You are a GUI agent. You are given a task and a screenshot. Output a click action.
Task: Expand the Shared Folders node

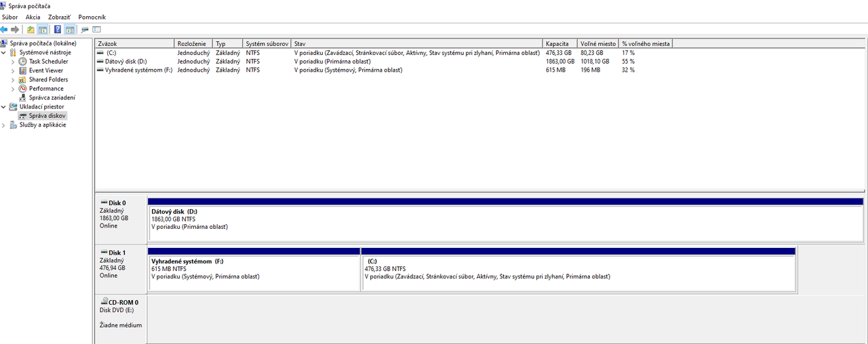13,79
